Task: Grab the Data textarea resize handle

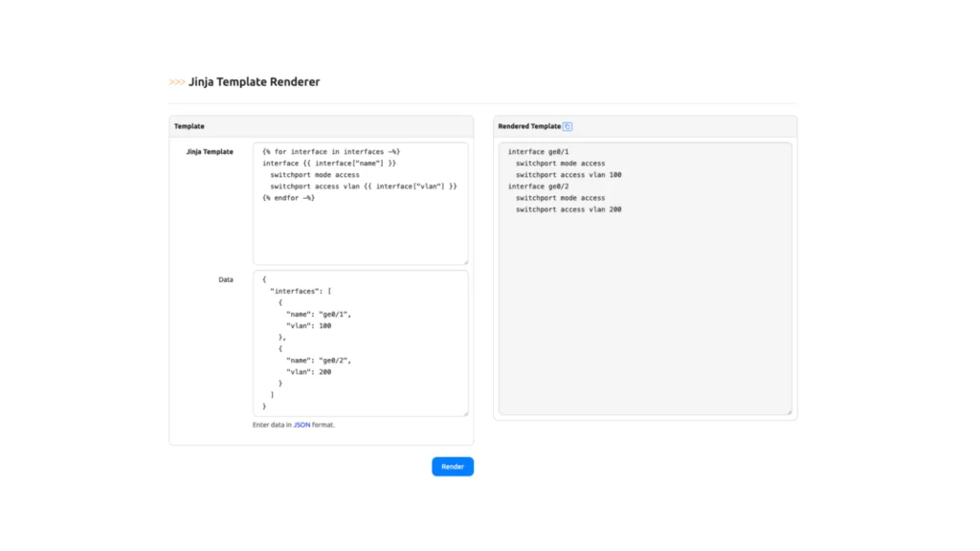Action: (465, 413)
